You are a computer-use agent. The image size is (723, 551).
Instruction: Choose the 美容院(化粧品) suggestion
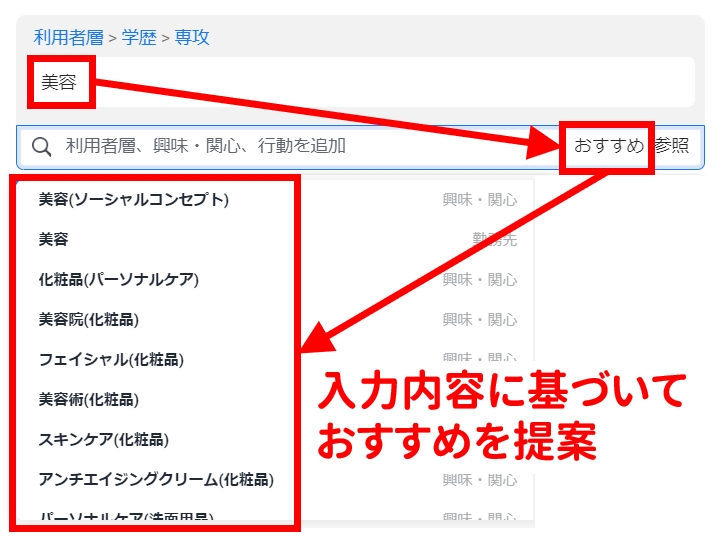[x=88, y=320]
